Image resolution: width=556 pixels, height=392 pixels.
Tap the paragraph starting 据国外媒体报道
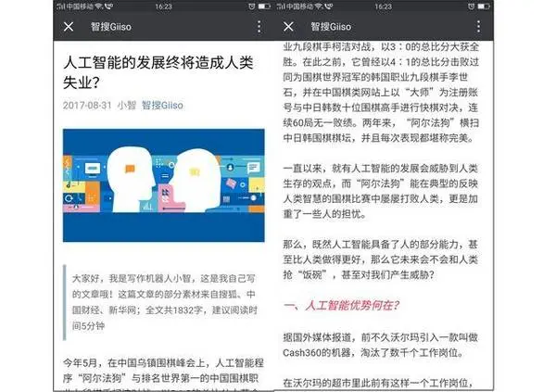pos(381,345)
